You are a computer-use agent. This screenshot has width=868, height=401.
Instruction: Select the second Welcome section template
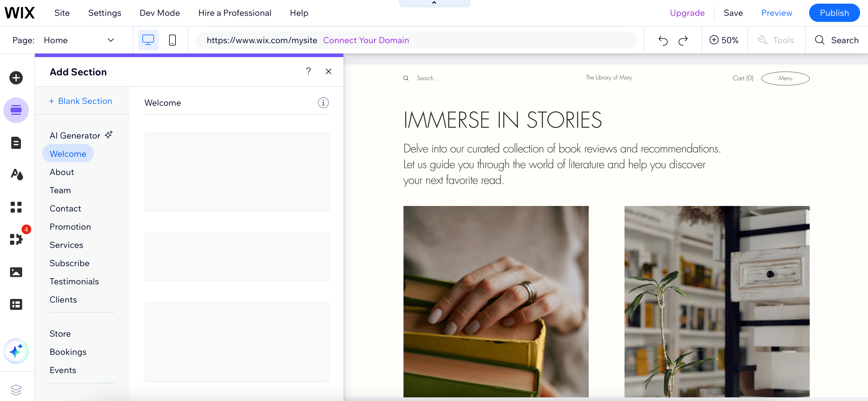pos(237,256)
